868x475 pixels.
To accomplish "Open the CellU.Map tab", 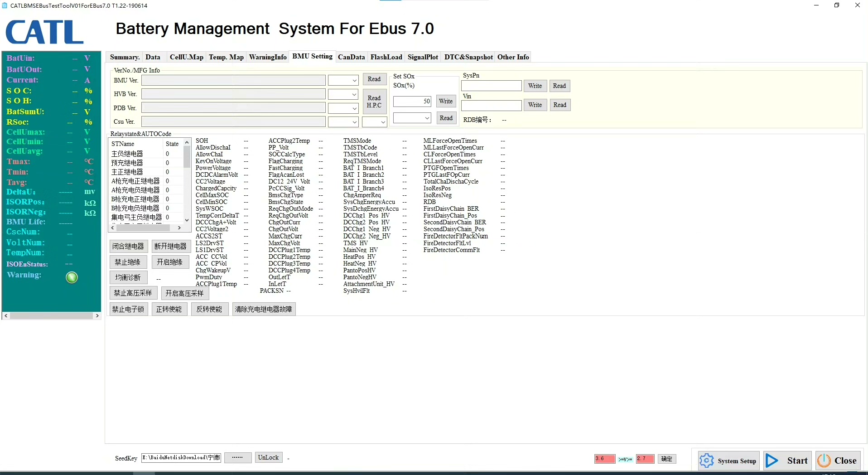I will 186,57.
